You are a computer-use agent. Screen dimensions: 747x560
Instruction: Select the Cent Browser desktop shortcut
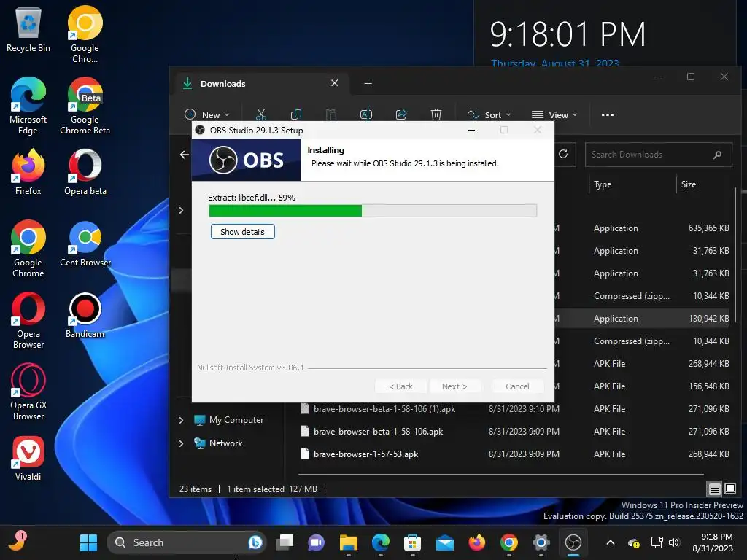[85, 244]
